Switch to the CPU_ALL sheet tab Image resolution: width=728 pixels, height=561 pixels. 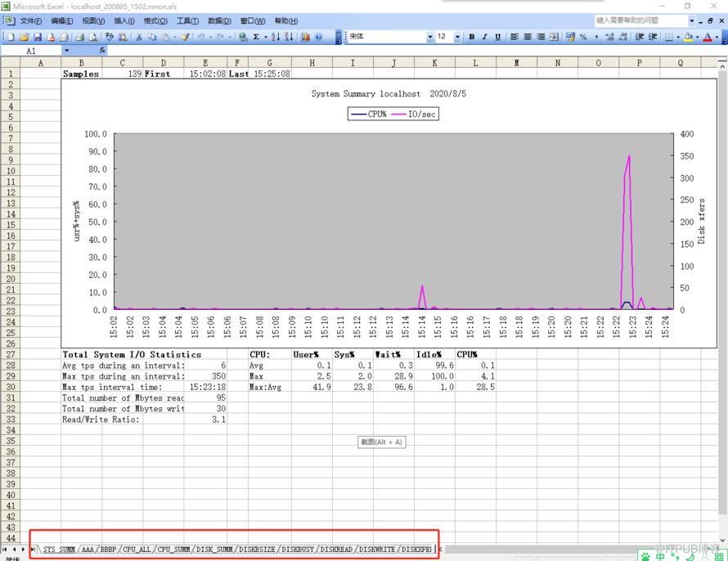click(x=137, y=550)
